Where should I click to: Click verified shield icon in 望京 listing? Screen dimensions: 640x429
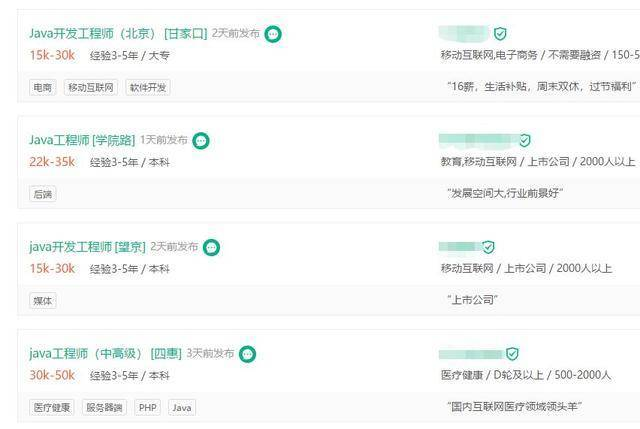coord(488,247)
